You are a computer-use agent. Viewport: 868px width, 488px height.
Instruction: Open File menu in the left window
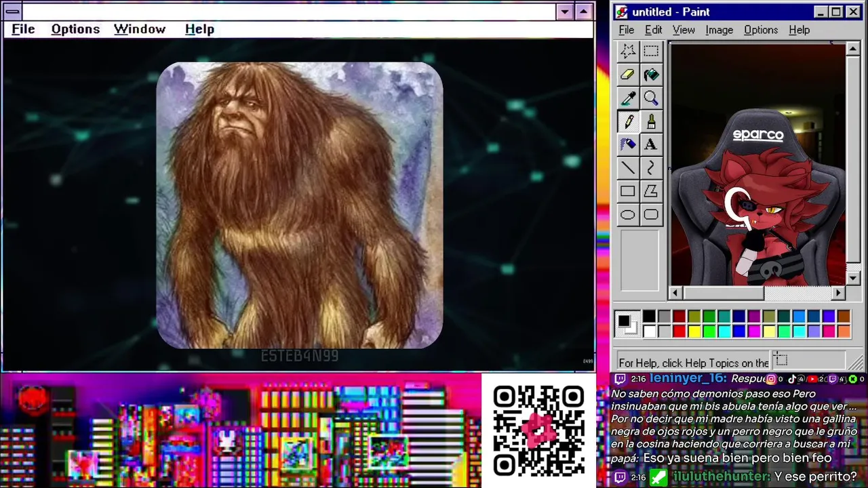23,29
